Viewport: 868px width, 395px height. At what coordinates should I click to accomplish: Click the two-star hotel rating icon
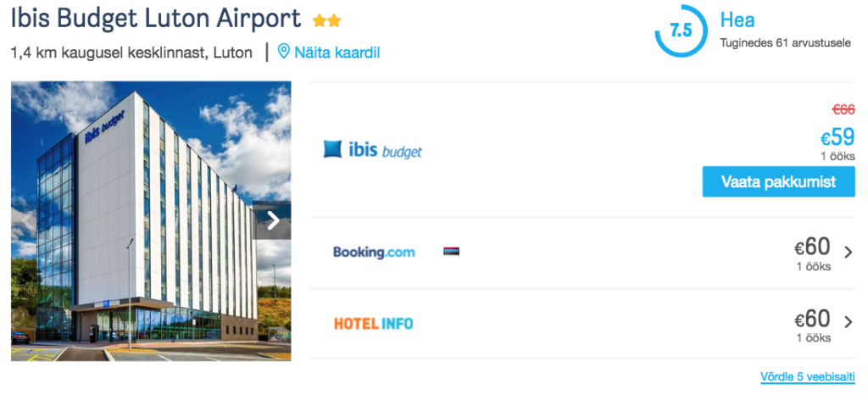tap(326, 19)
